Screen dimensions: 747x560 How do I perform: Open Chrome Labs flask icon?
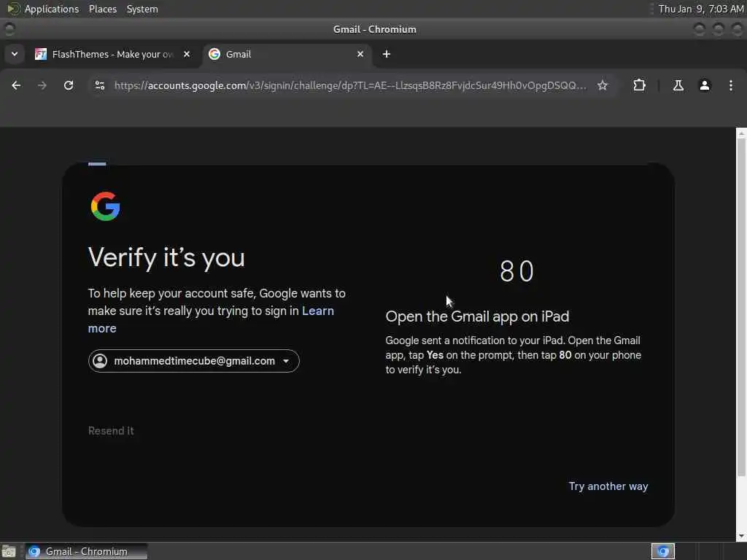678,86
